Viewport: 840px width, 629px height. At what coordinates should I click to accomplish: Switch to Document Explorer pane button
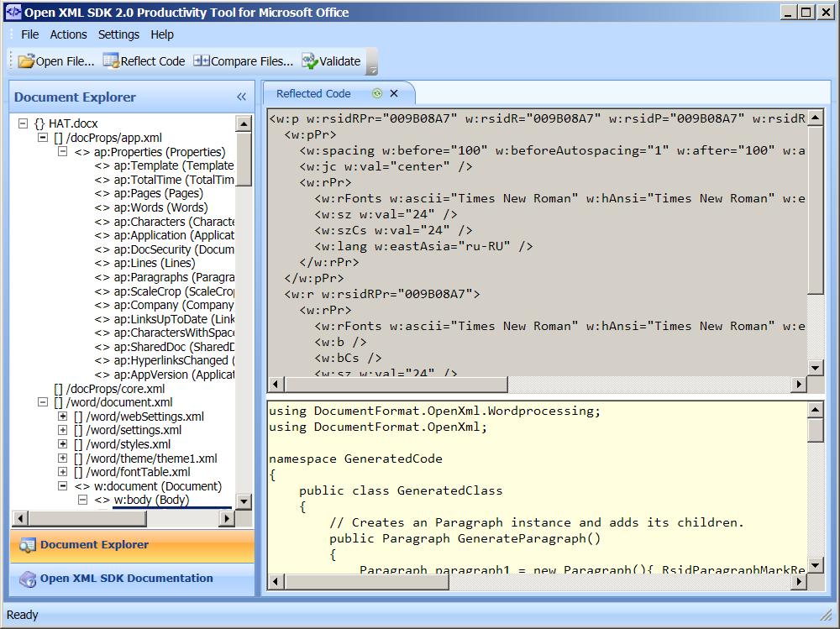[132, 545]
